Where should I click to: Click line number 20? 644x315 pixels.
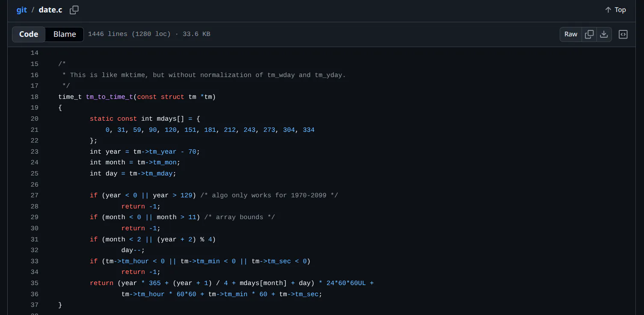(x=34, y=119)
